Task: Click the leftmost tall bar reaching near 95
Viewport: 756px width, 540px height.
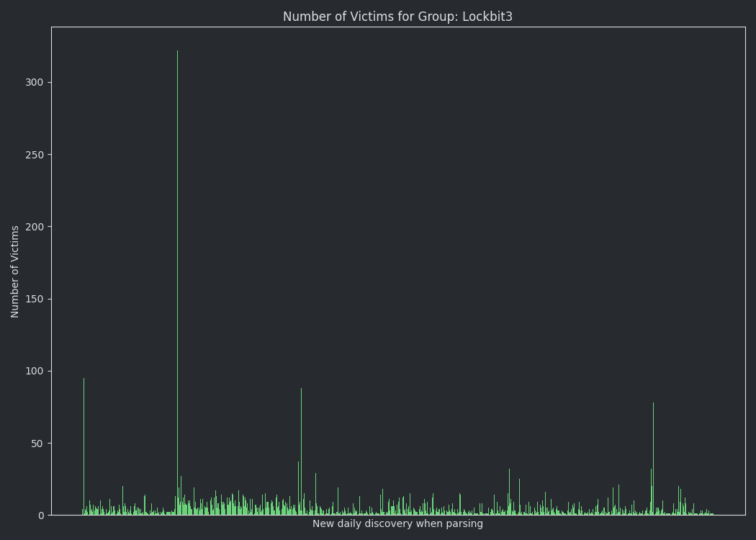Action: pos(84,446)
